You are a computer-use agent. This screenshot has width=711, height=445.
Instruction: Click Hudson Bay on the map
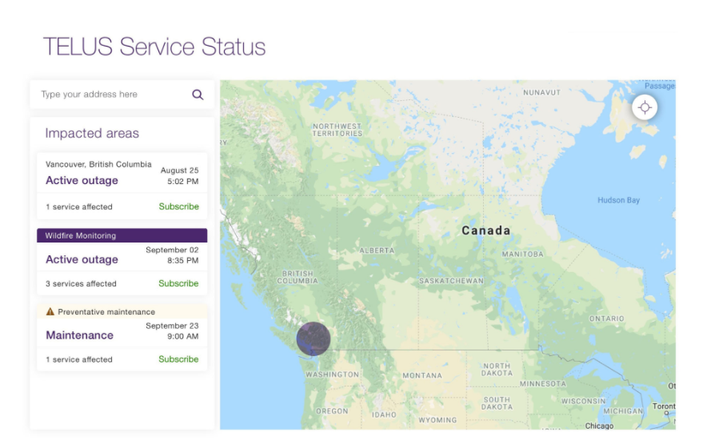[x=618, y=200]
